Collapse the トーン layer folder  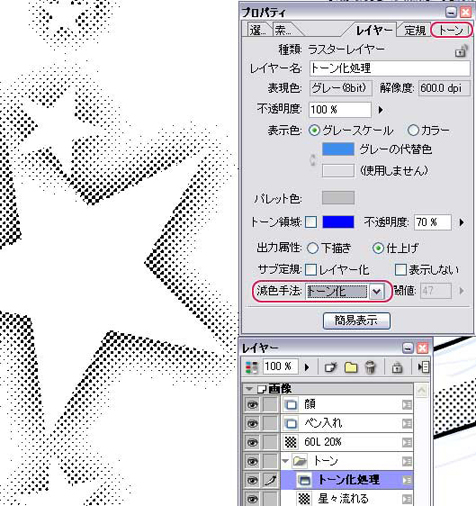285,461
